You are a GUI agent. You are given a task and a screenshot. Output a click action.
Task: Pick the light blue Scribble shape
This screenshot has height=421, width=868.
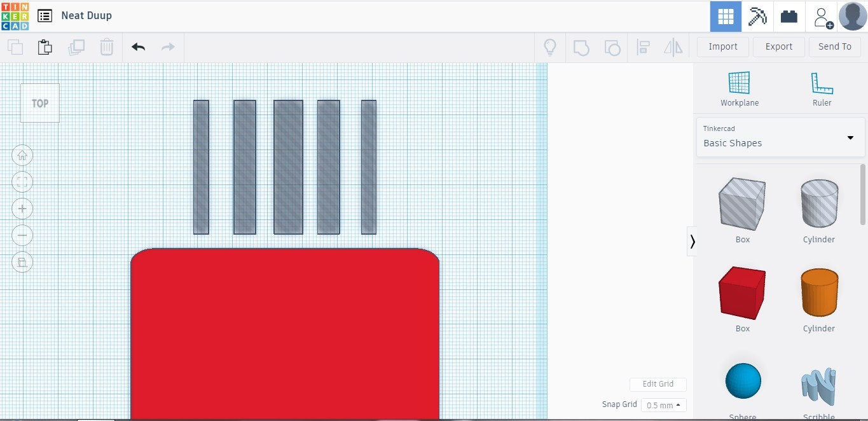pos(819,387)
